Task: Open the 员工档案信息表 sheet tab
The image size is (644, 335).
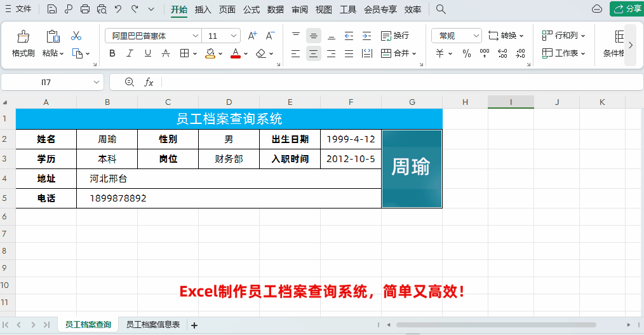Action: coord(153,325)
